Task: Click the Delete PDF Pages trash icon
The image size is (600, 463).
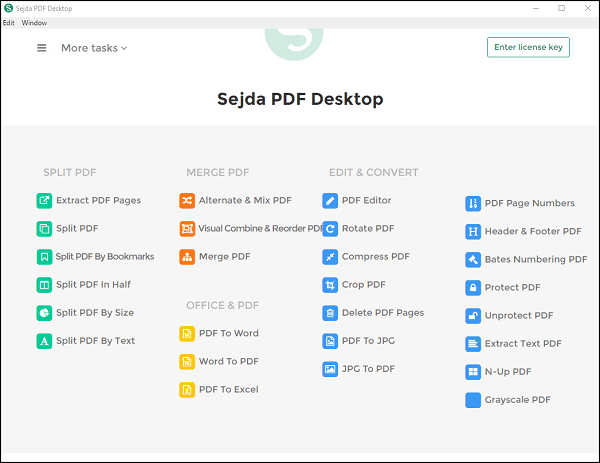Action: coord(330,313)
